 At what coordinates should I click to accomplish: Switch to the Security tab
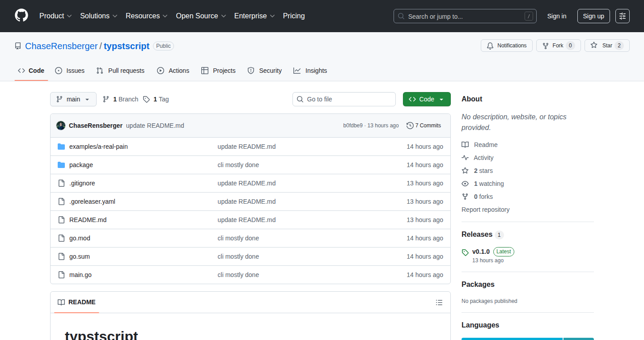(x=265, y=71)
